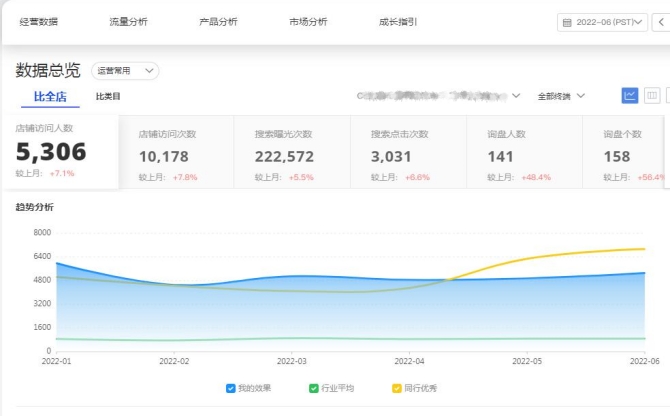Switch to line chart view icon
Viewport: 670px width, 416px height.
point(630,96)
